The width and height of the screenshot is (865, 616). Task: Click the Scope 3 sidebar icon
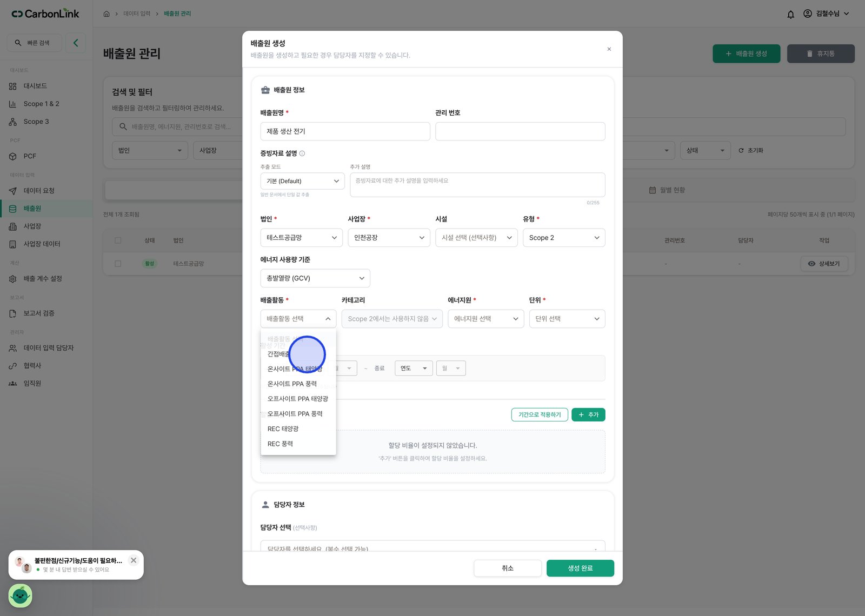(x=13, y=122)
